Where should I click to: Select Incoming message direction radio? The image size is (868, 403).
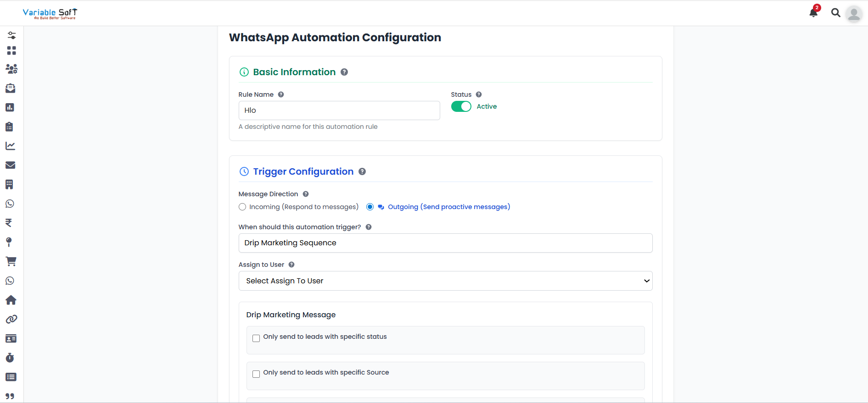click(242, 207)
